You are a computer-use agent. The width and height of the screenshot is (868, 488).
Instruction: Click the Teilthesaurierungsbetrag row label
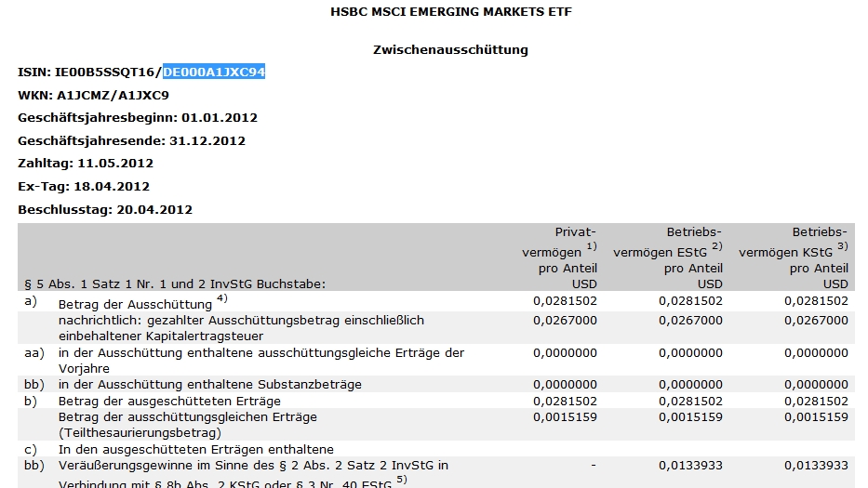point(188,425)
